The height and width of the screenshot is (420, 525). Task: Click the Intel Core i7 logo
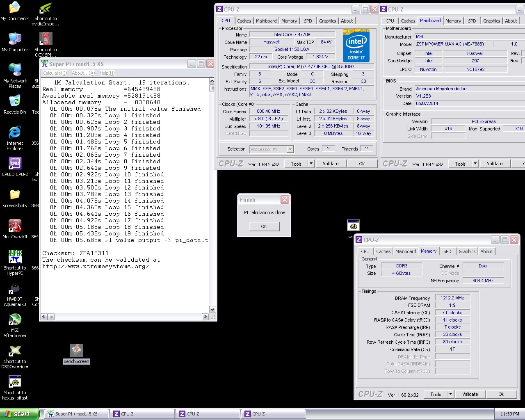[356, 46]
